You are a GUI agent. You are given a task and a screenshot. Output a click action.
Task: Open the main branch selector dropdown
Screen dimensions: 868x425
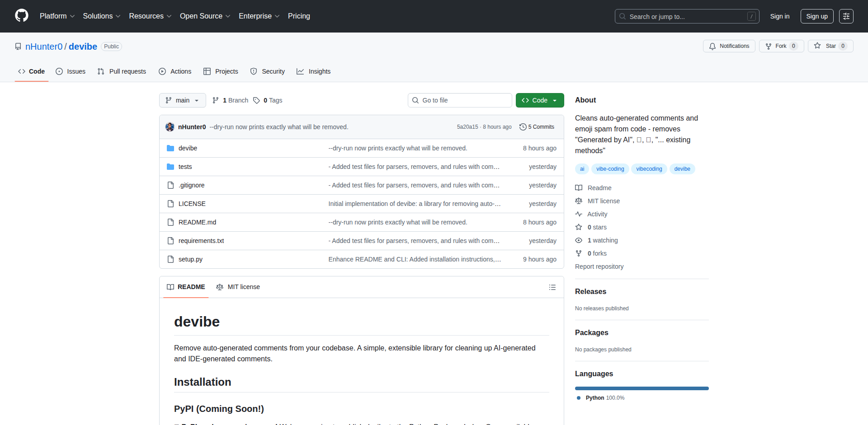(183, 100)
